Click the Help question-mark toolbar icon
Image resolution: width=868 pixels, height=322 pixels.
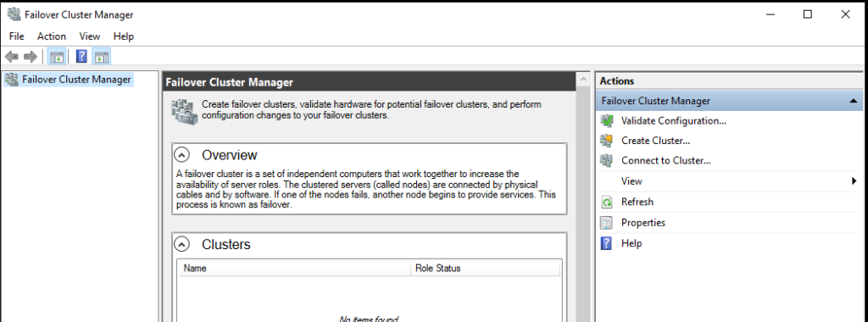82,57
